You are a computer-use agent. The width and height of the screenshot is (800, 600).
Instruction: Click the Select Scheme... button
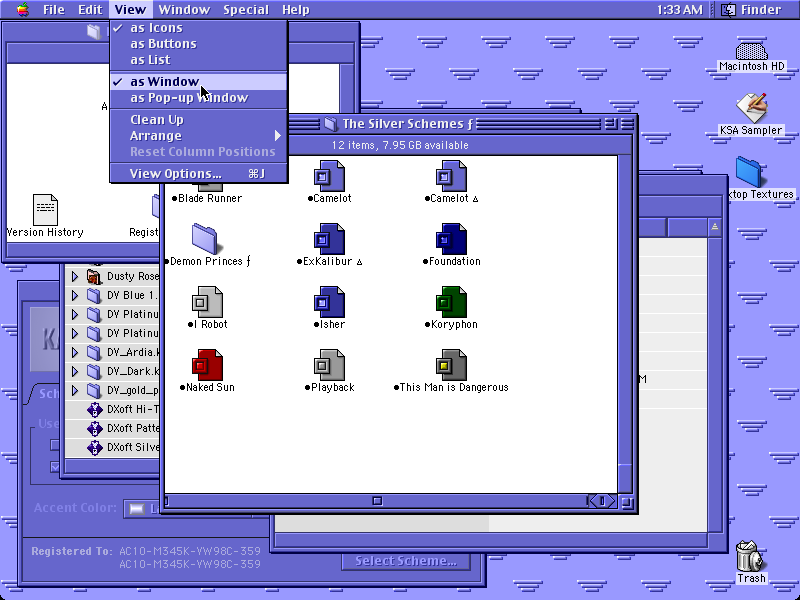tap(406, 561)
